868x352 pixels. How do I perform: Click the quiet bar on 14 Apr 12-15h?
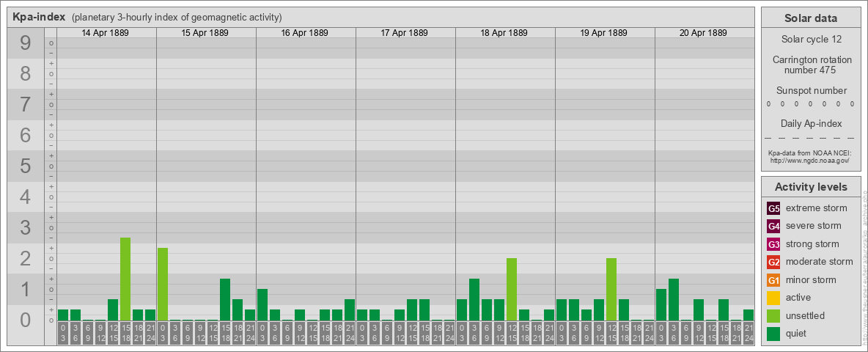point(113,310)
